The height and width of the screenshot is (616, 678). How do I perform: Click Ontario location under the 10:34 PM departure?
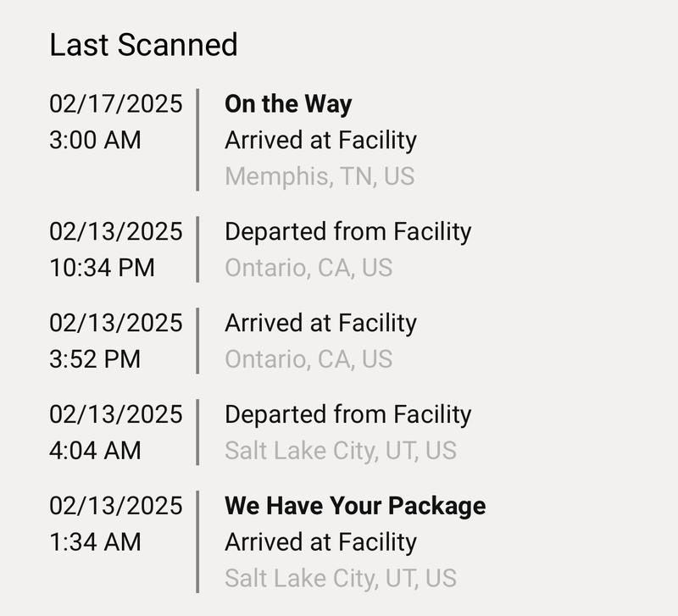coord(308,268)
